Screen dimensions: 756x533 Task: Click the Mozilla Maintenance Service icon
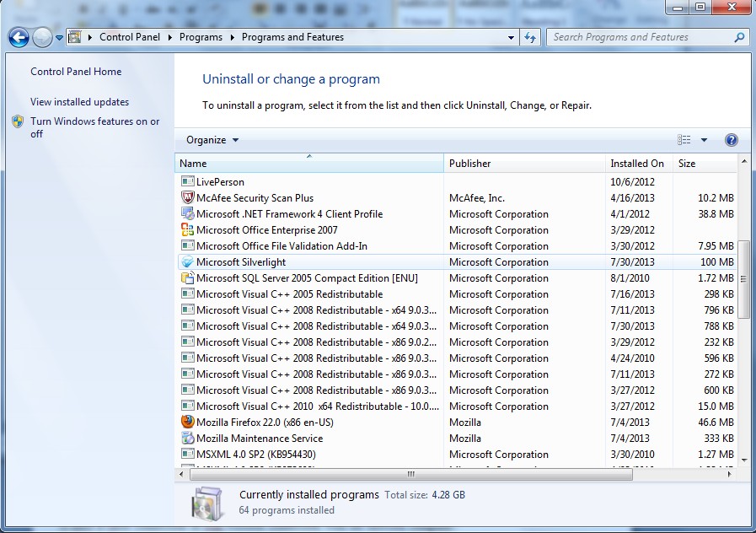pyautogui.click(x=188, y=438)
